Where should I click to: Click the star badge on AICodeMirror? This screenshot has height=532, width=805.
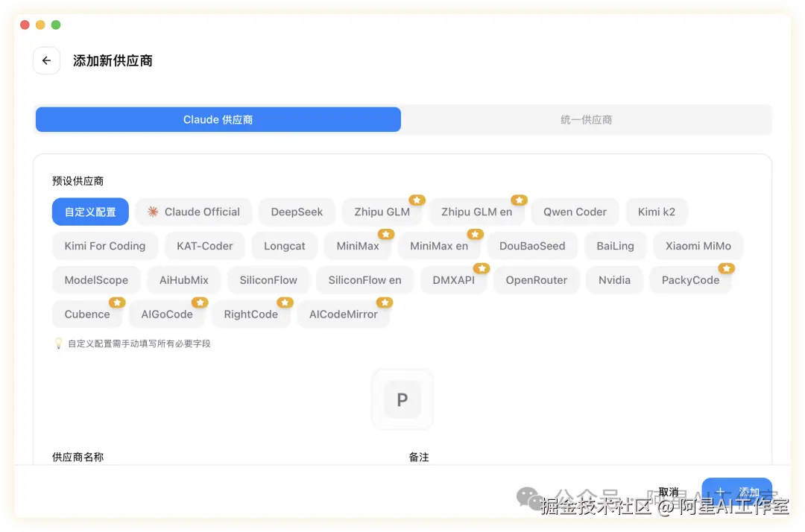385,303
